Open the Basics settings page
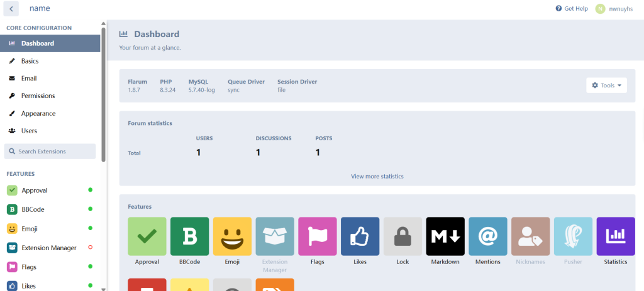This screenshot has width=644, height=291. click(50, 61)
